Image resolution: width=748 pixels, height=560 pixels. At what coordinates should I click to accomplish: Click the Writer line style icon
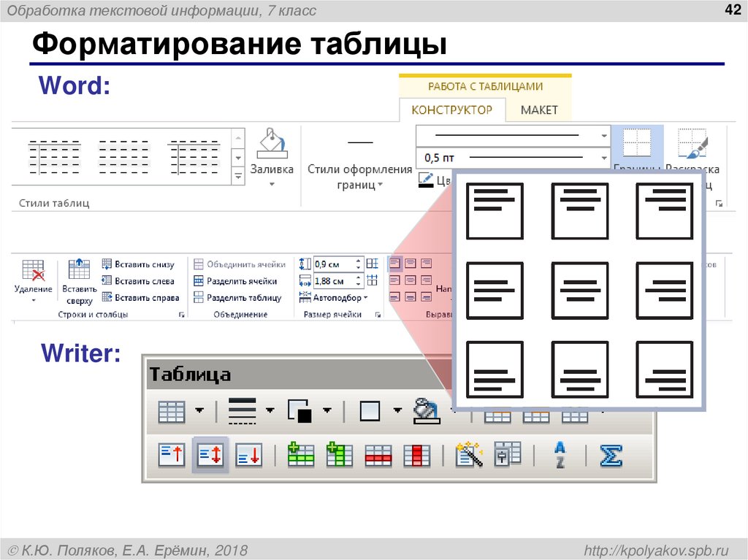click(x=243, y=411)
